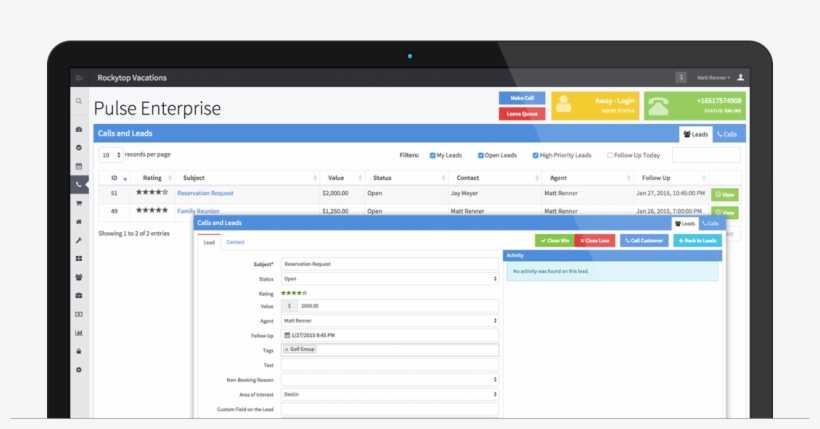Uncheck the Open Leads filter
Viewport: 820px width, 429px height.
[x=481, y=155]
